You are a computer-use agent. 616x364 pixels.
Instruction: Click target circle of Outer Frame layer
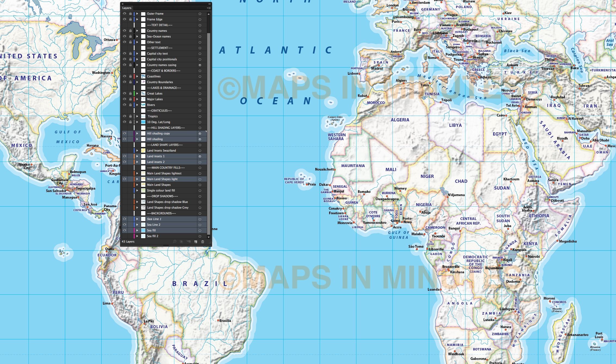pos(200,14)
